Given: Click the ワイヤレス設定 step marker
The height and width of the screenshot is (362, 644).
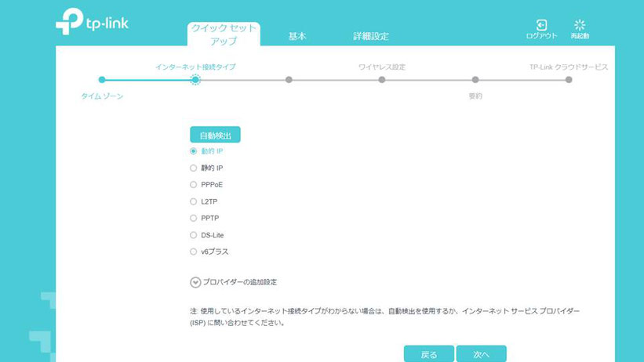Looking at the screenshot, I should [x=382, y=80].
